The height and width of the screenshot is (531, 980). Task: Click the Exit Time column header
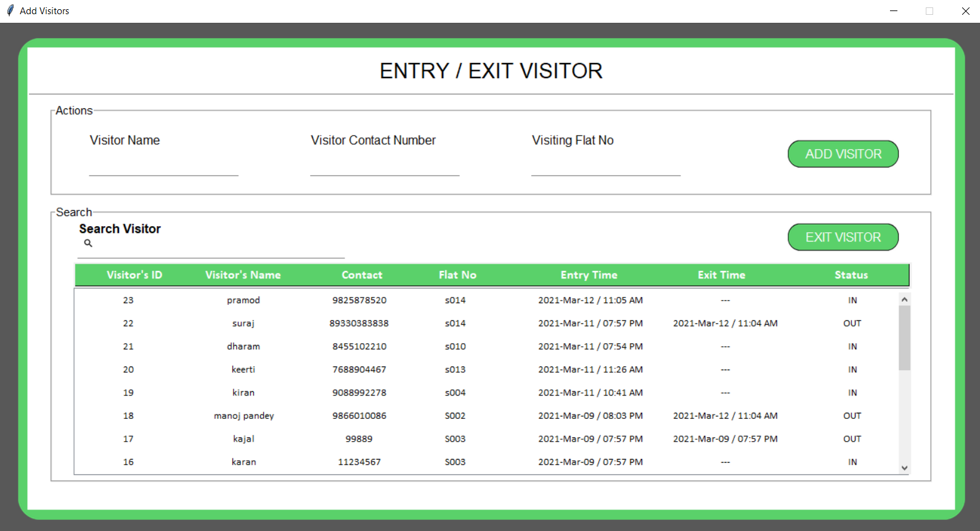721,275
